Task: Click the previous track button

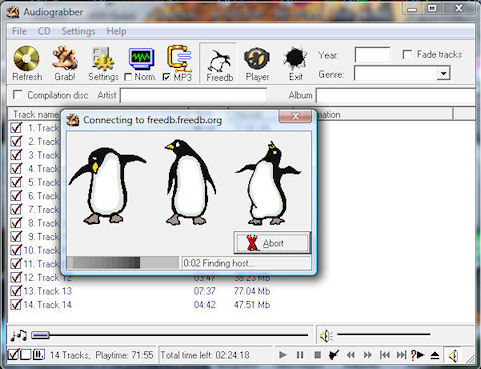Action: click(x=385, y=355)
